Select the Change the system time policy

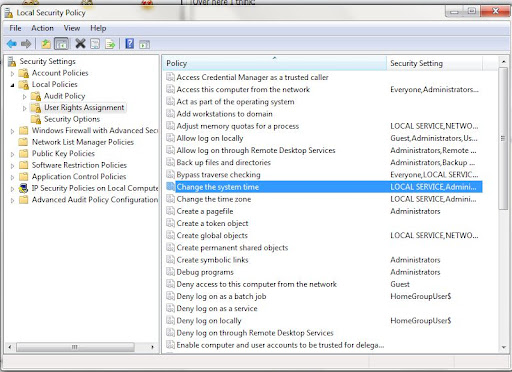(324, 187)
